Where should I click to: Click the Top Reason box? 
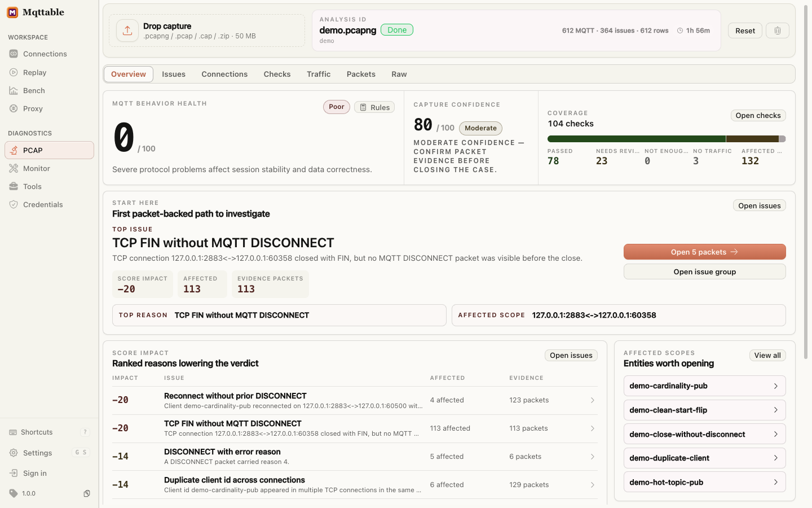coord(279,315)
